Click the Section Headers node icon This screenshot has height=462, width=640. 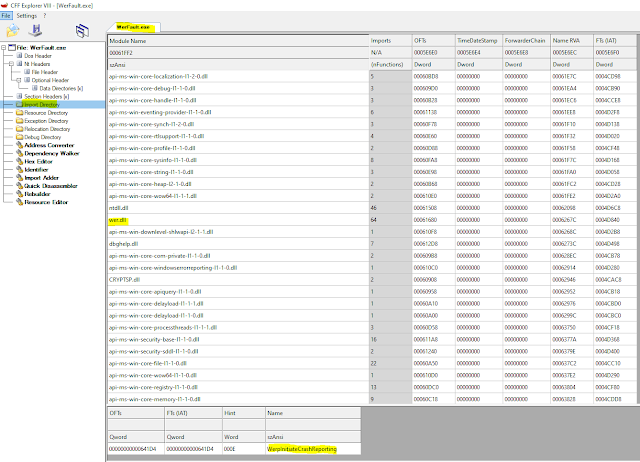coord(19,96)
